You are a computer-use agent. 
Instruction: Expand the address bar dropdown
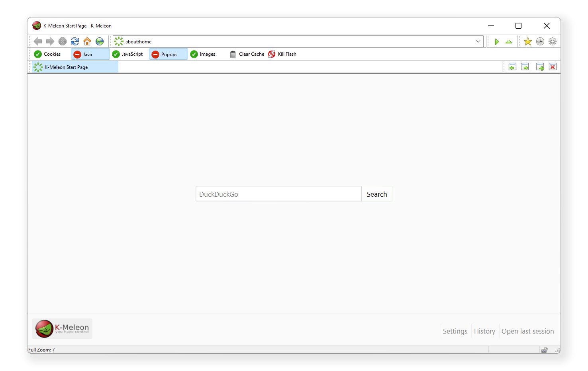(478, 41)
